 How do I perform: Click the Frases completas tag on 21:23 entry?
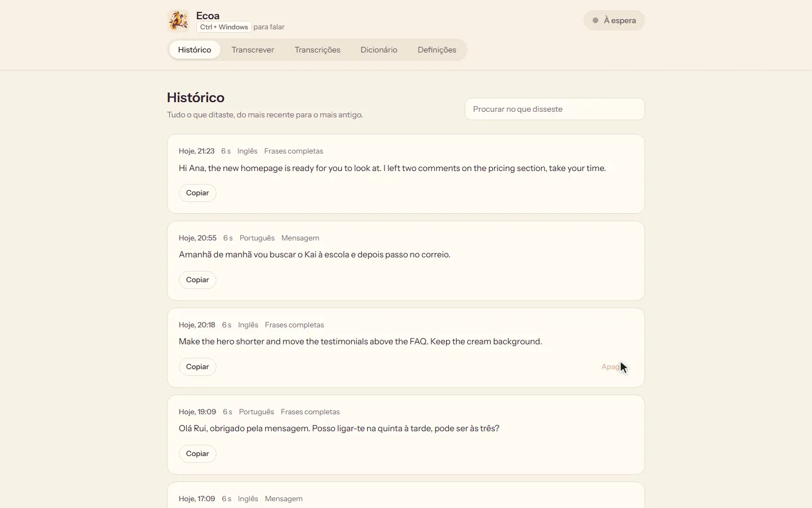click(293, 151)
